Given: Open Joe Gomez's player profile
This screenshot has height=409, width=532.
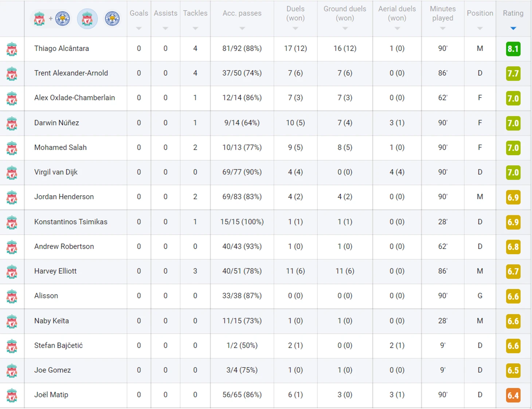Looking at the screenshot, I should [x=52, y=370].
